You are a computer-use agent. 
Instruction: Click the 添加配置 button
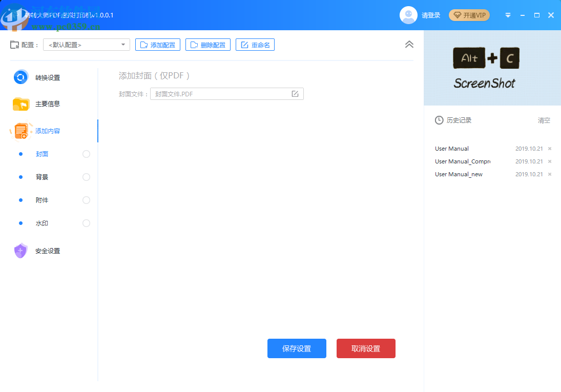[x=158, y=45]
